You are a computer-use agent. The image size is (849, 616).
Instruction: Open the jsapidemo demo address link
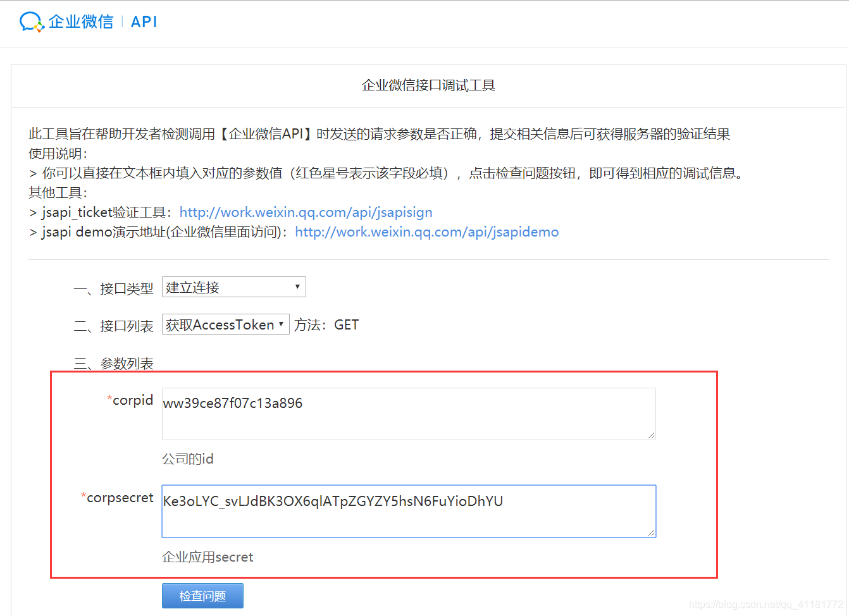click(x=427, y=232)
